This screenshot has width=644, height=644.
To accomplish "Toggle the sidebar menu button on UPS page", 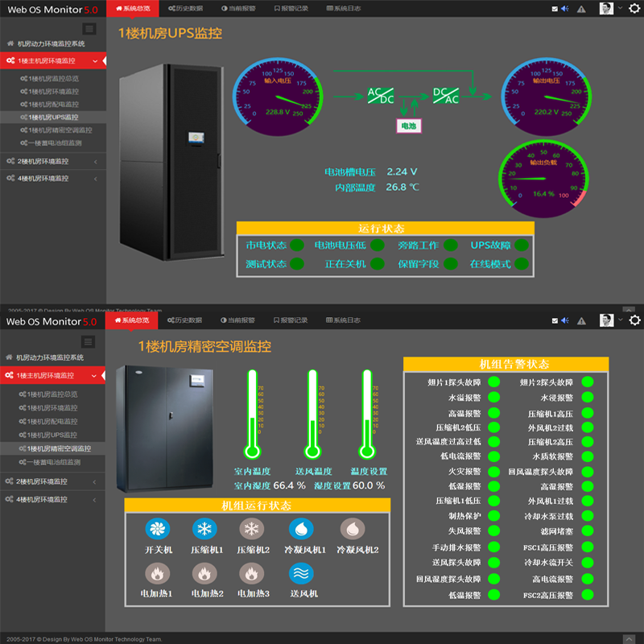I will pyautogui.click(x=89, y=29).
